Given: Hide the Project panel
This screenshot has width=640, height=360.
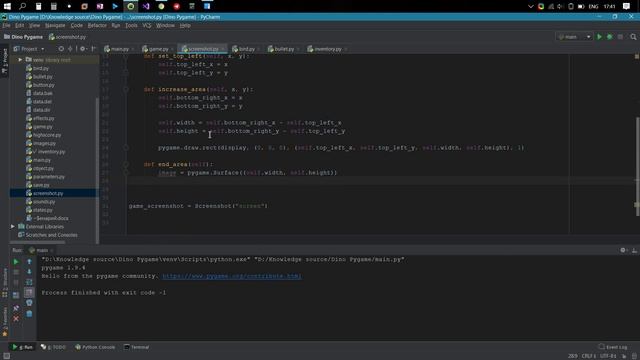Looking at the screenshot, I should 93,49.
